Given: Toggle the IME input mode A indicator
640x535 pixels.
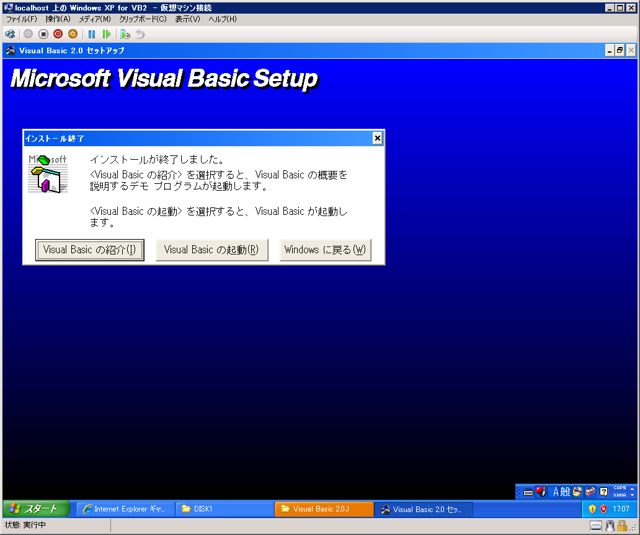Looking at the screenshot, I should point(556,492).
